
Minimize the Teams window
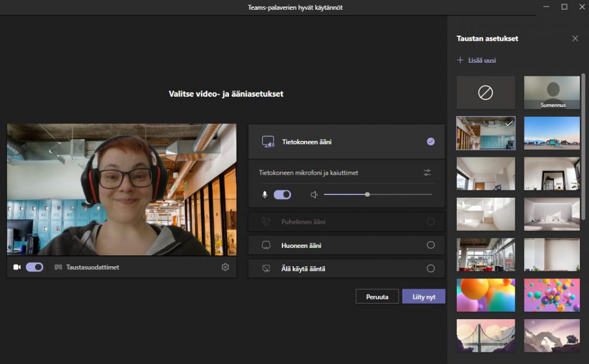546,7
